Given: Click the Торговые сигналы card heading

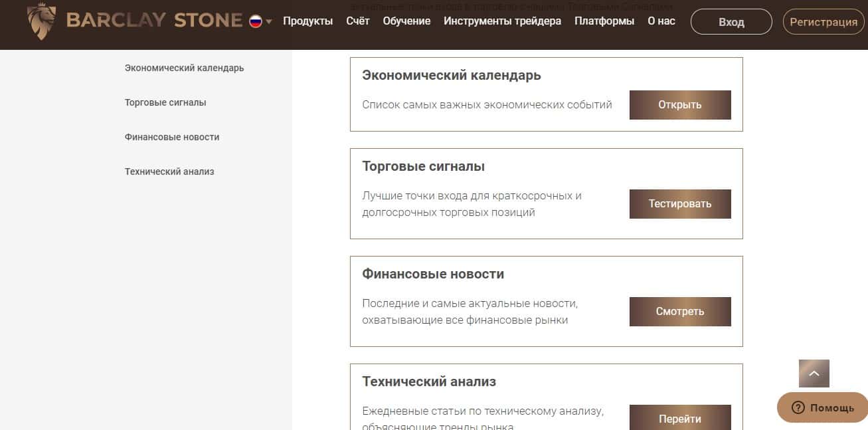Looking at the screenshot, I should 424,166.
